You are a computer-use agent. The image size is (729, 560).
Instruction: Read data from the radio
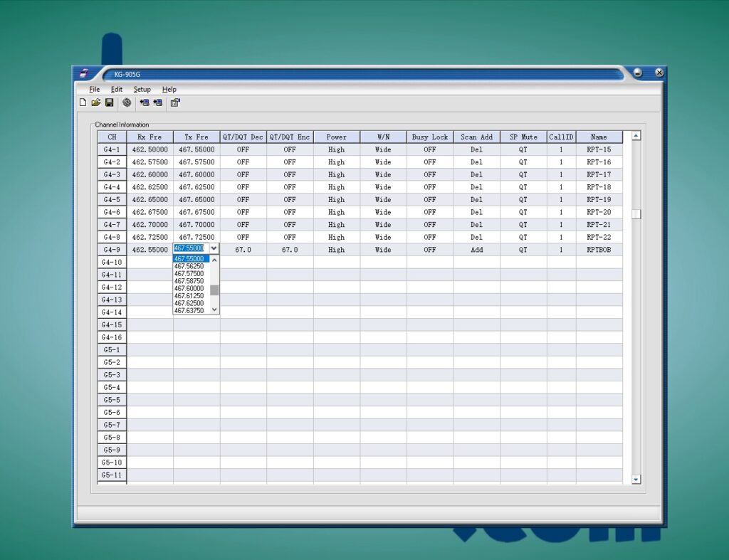point(144,102)
